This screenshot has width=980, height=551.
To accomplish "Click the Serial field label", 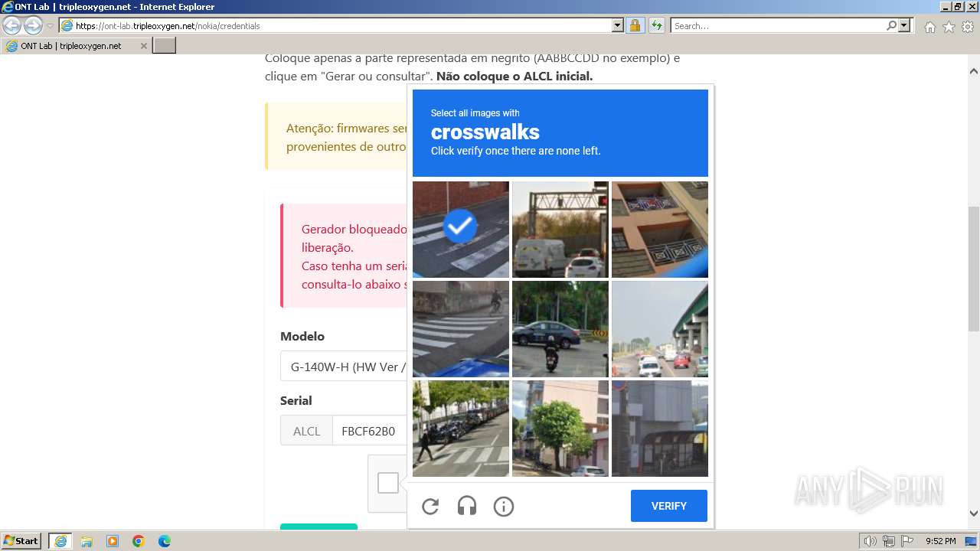I will 296,400.
